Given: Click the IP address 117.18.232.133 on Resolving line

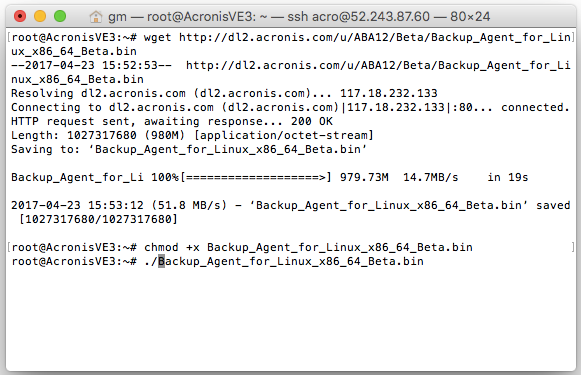Looking at the screenshot, I should pos(389,93).
